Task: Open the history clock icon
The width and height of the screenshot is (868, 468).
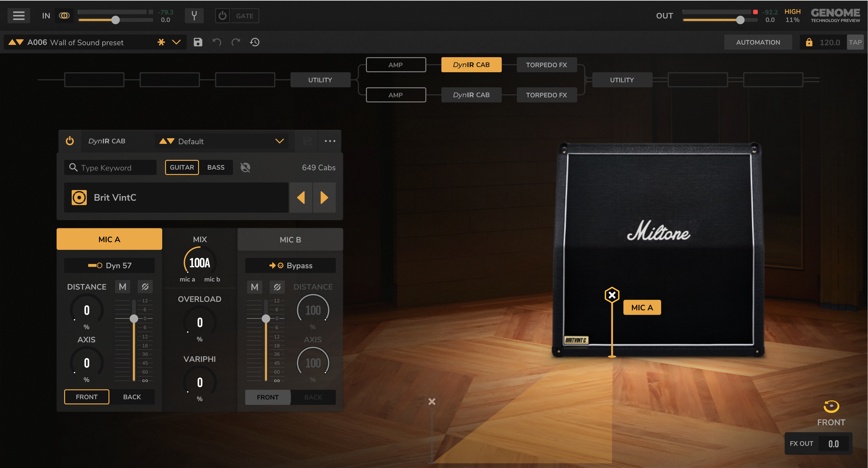Action: 255,42
